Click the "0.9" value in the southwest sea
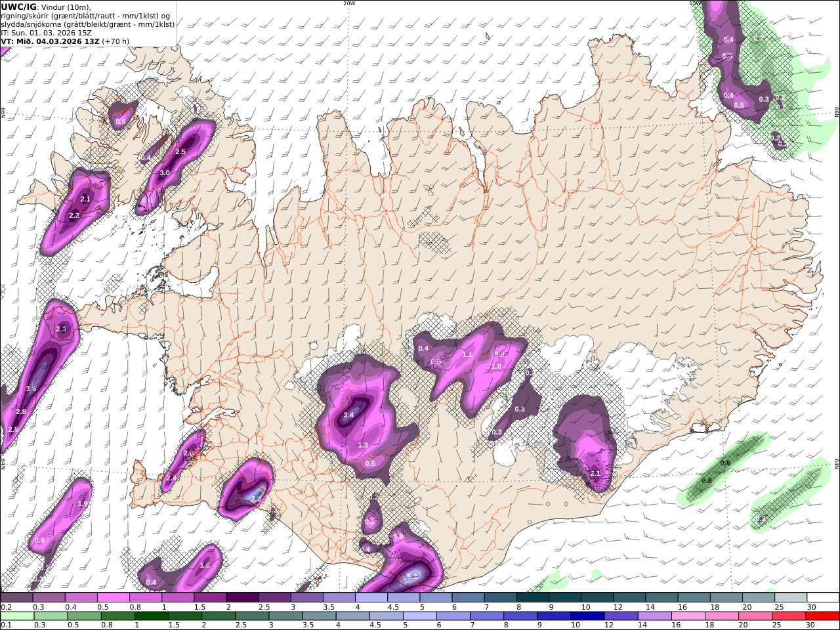 click(x=39, y=541)
